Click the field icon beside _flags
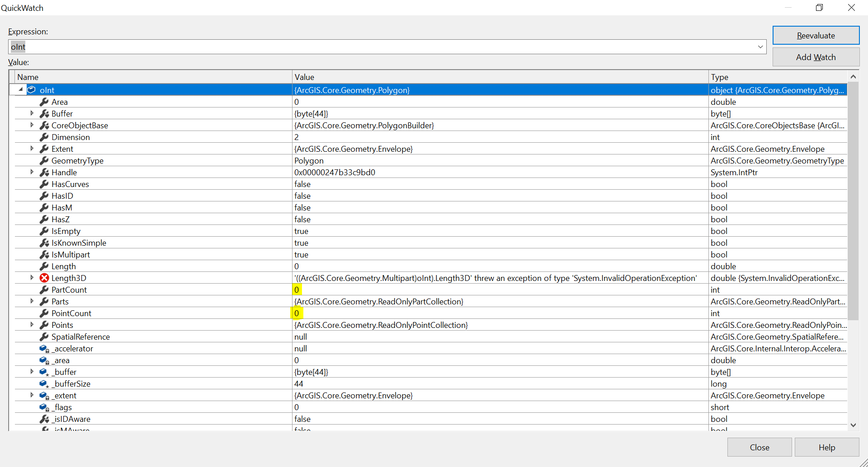This screenshot has width=868, height=467. 44,407
